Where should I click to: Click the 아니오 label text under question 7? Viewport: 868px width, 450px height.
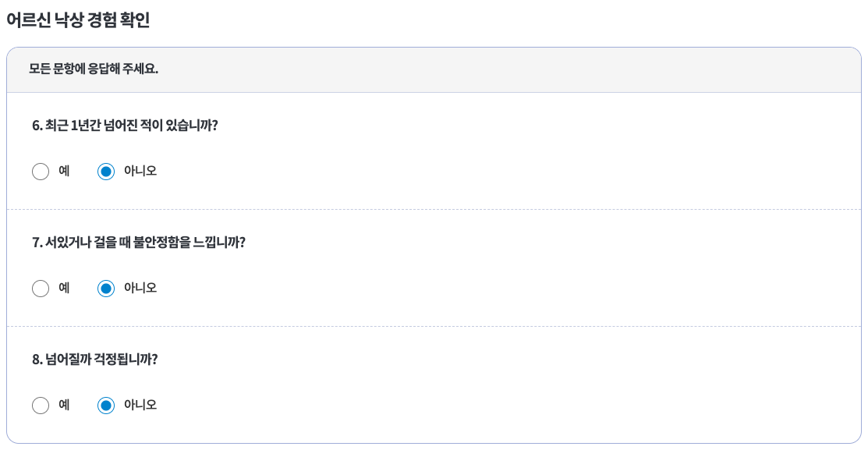[x=140, y=288]
